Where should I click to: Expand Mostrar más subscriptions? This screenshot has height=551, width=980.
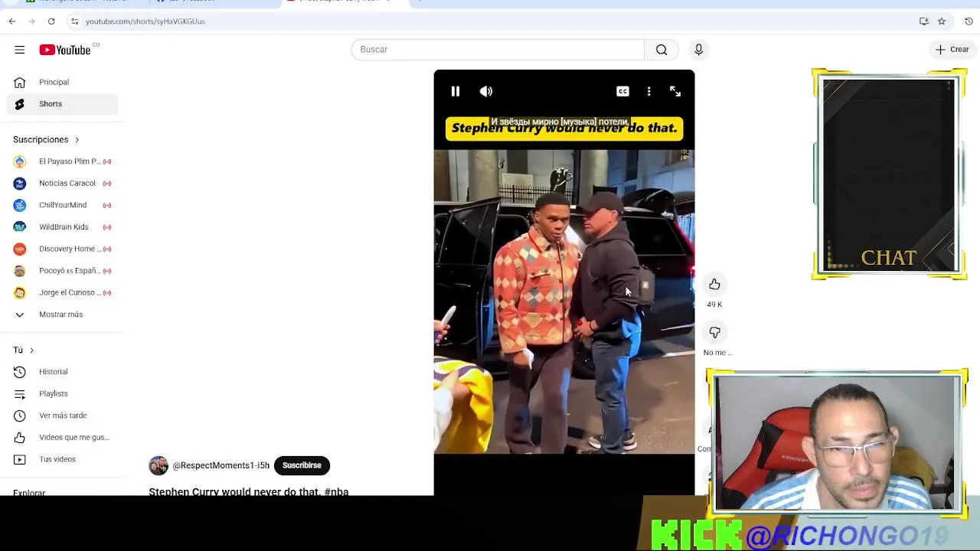coord(62,315)
